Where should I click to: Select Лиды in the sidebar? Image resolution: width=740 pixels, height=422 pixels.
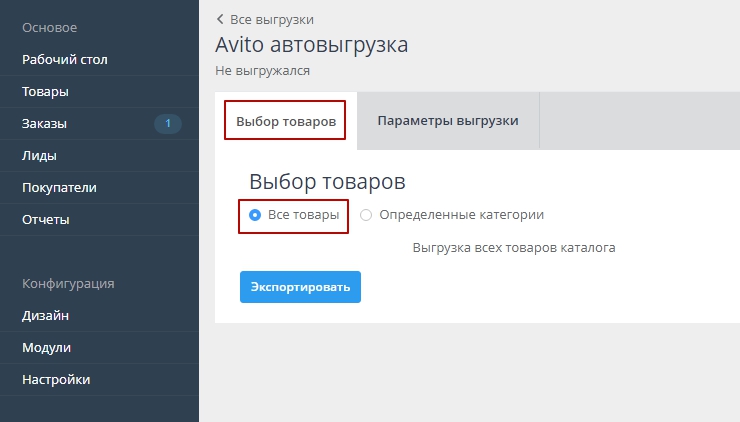click(x=39, y=156)
